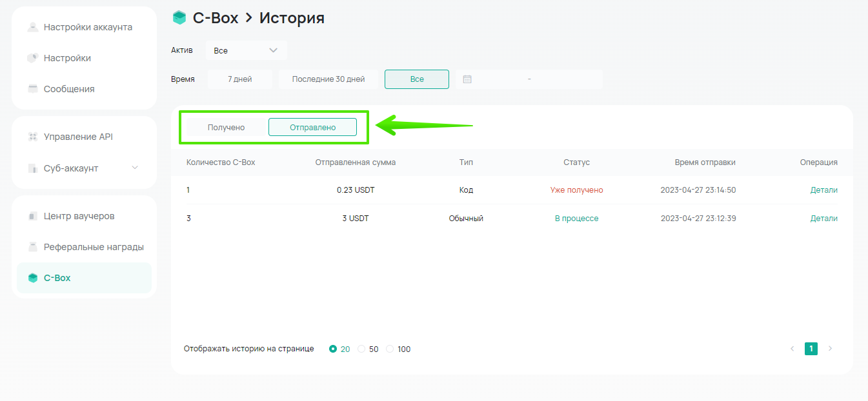Screen dimensions: 868x401
Task: Click the Код type cell
Action: click(x=466, y=190)
